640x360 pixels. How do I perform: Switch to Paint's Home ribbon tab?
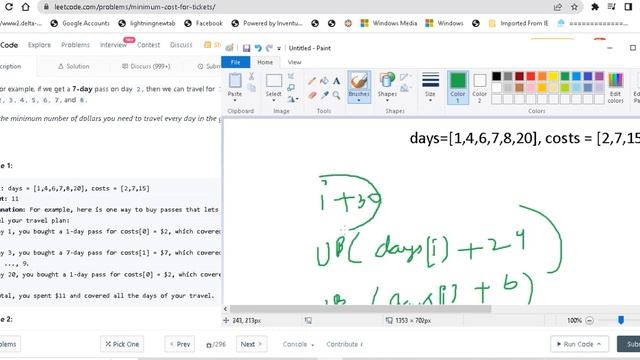(x=265, y=62)
